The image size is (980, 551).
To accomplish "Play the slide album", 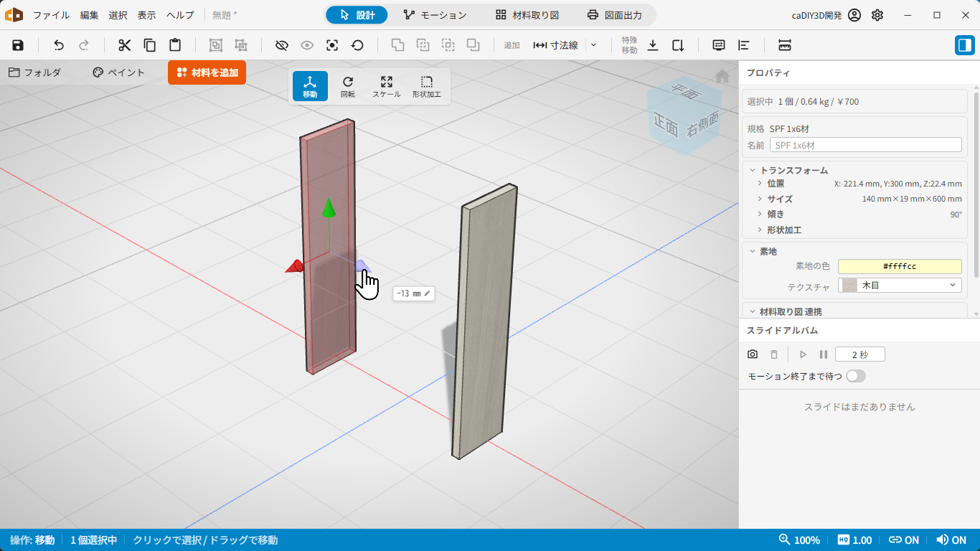I will [804, 354].
